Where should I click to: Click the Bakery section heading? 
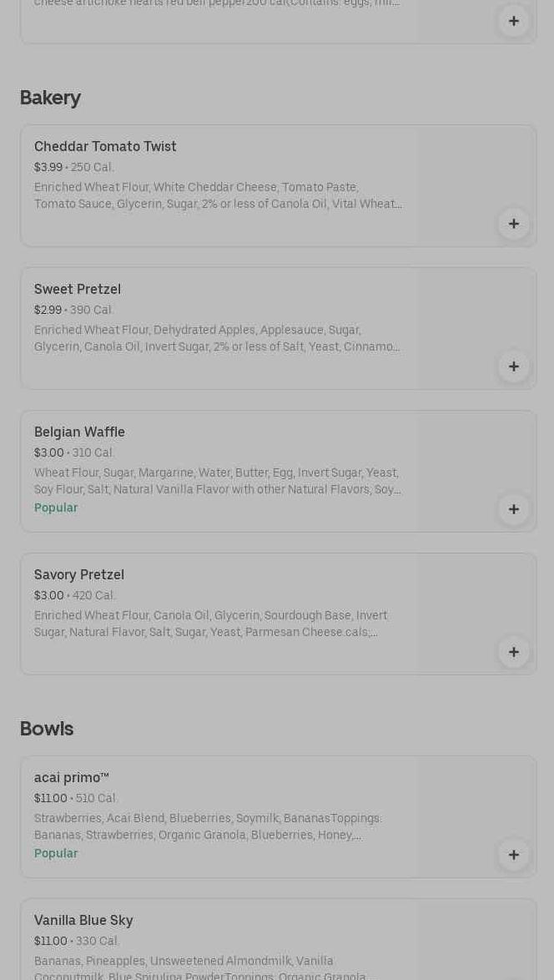[x=50, y=98]
